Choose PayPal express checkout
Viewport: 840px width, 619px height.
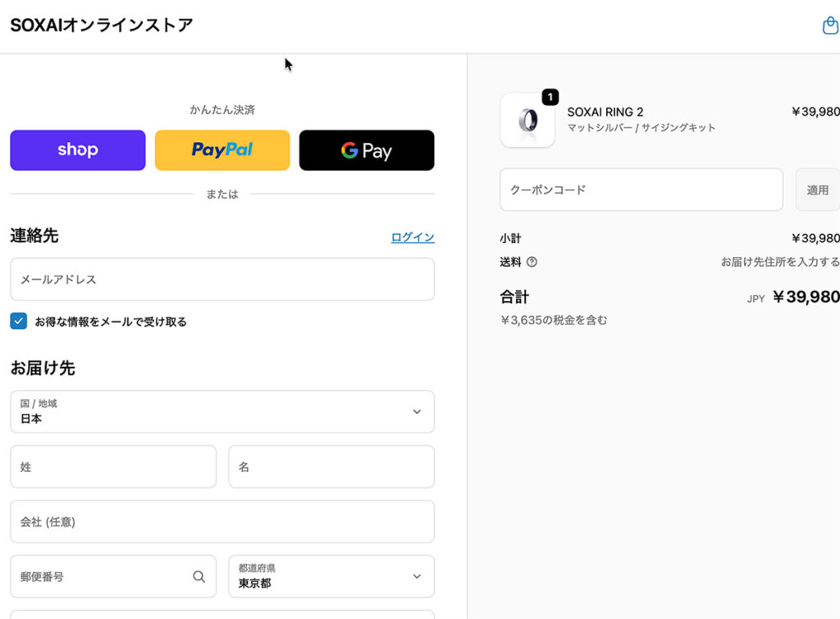tap(222, 150)
